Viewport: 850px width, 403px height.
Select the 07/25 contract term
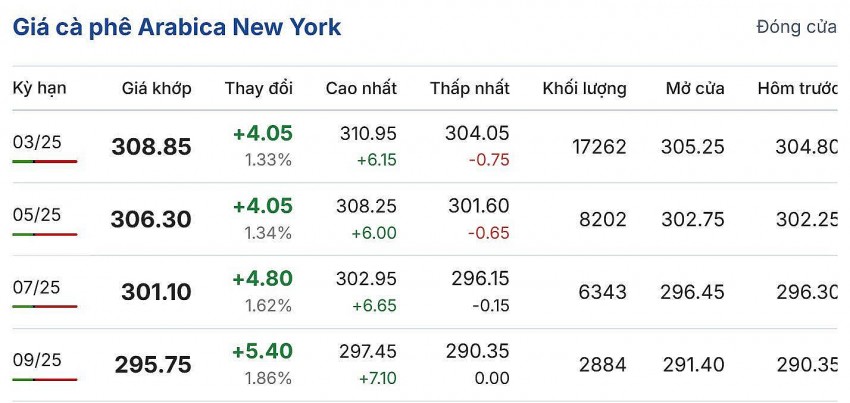pos(37,287)
